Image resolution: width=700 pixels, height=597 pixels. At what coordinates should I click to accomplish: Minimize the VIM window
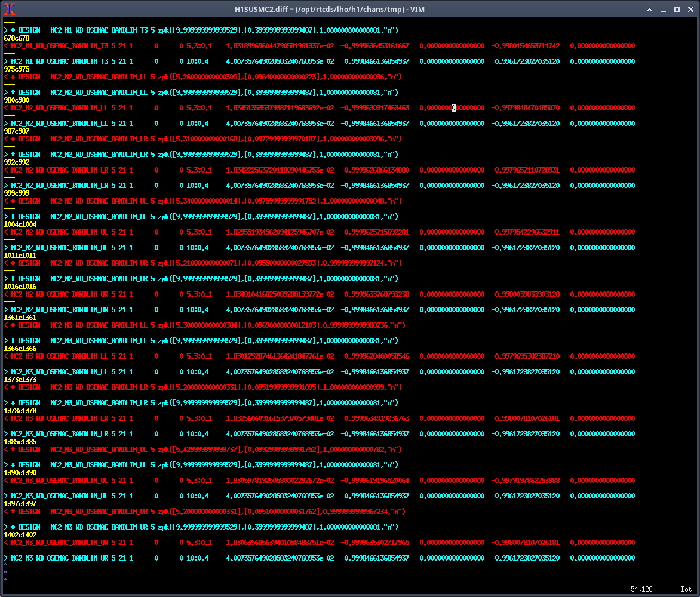664,9
